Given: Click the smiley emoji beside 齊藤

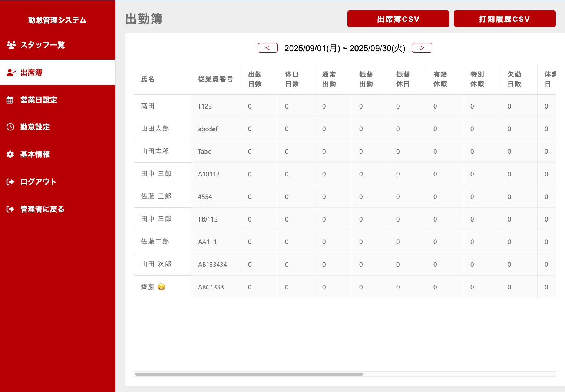Looking at the screenshot, I should pyautogui.click(x=162, y=287).
